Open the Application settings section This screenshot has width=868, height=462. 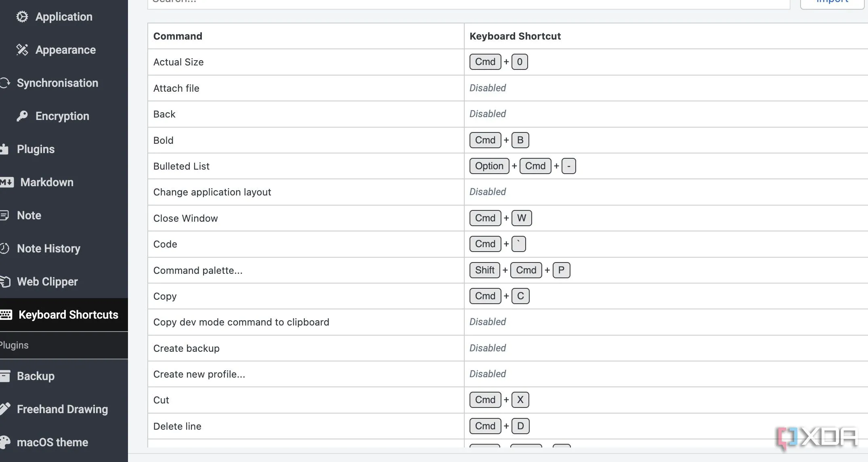coord(64,17)
